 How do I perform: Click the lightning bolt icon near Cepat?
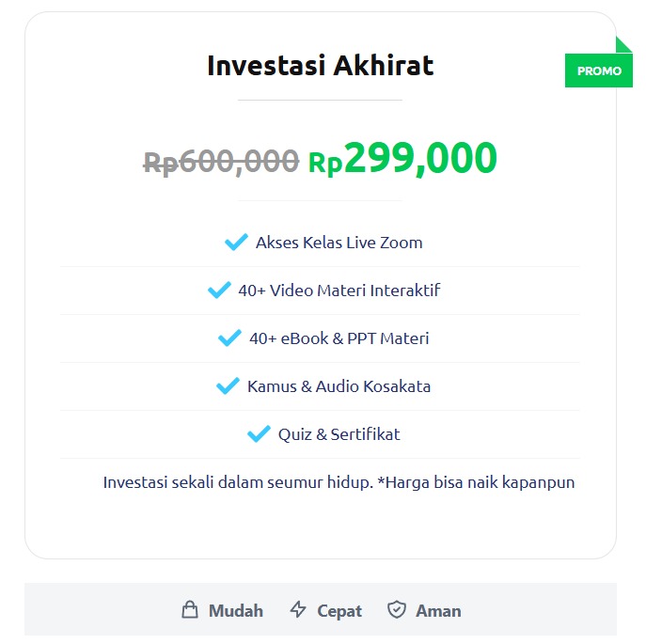pyautogui.click(x=298, y=610)
